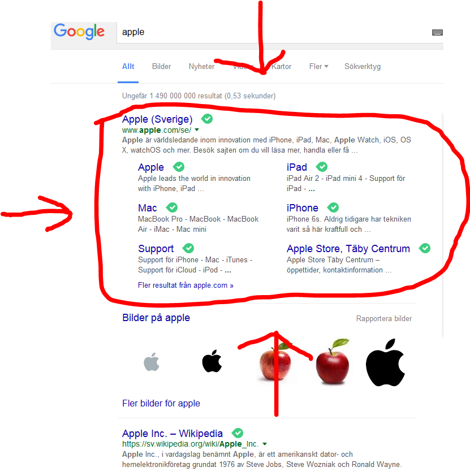
Task: Switch to the Nyheter tab
Action: 201,67
